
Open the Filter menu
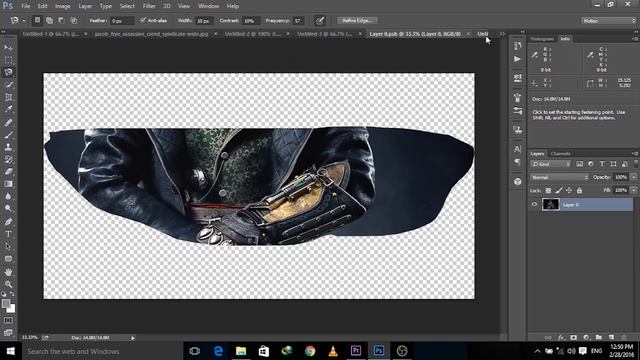[x=149, y=6]
